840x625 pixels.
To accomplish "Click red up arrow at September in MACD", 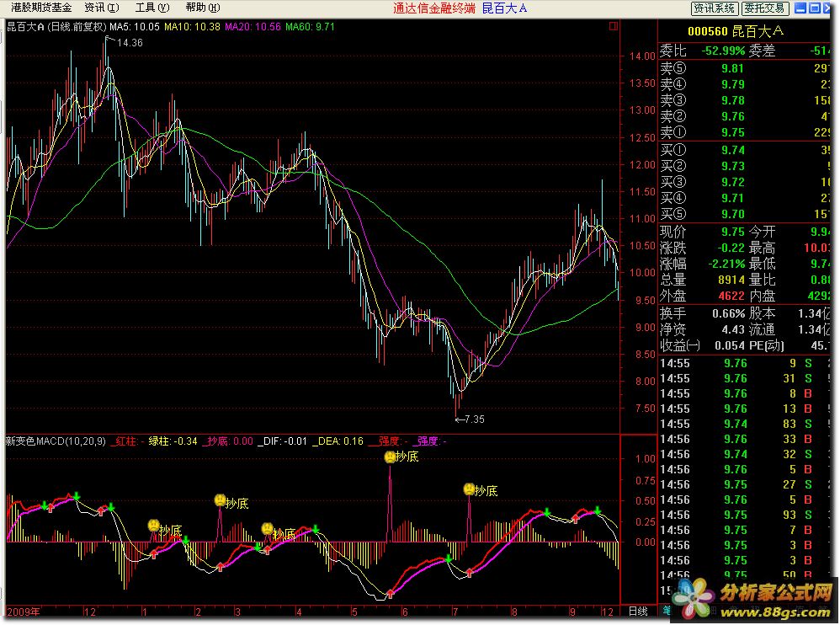I will pyautogui.click(x=576, y=518).
